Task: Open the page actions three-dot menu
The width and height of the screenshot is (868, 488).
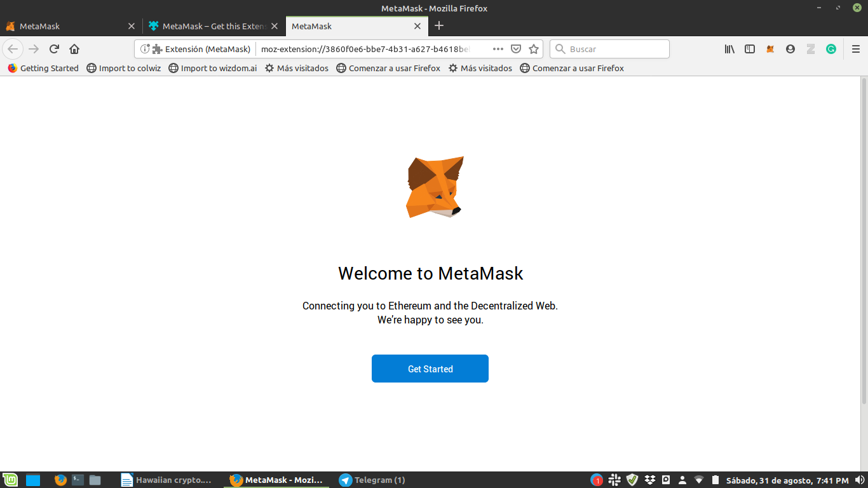Action: point(498,49)
